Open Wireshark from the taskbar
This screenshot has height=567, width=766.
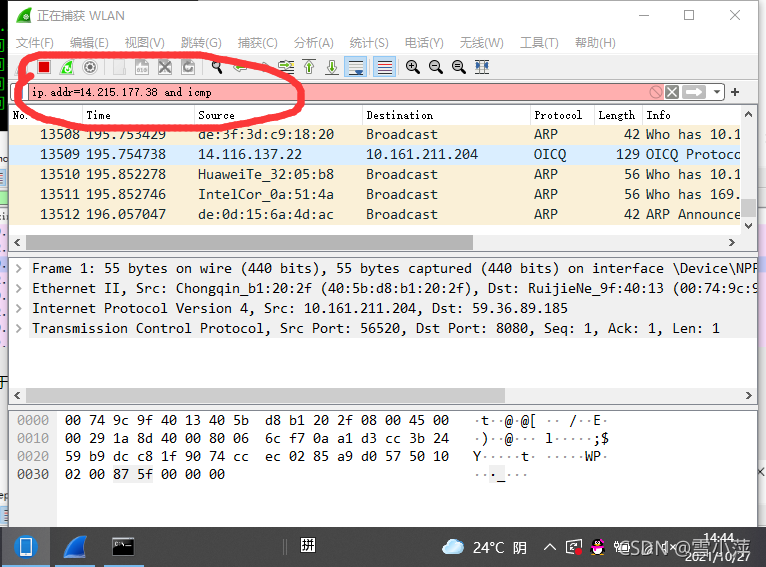(x=76, y=547)
